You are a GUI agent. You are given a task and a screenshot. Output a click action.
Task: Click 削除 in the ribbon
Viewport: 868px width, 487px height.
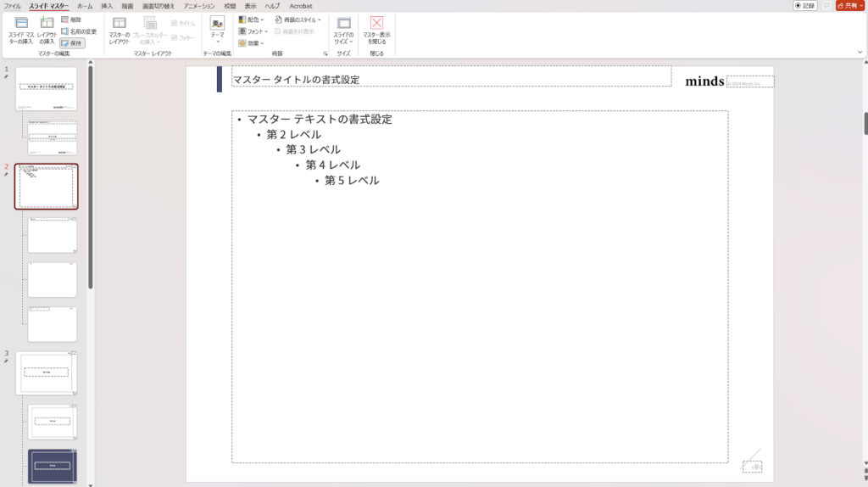(71, 20)
